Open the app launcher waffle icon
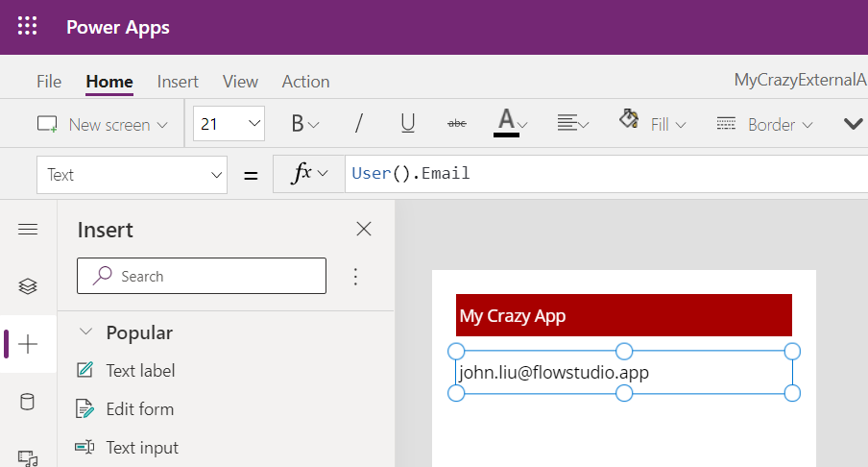This screenshot has height=467, width=868. 28,27
